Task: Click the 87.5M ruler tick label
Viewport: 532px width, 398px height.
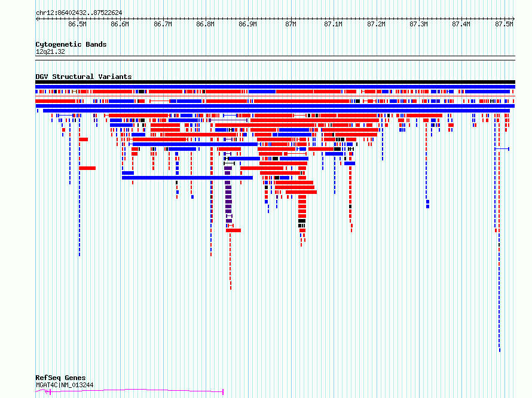Action: (x=504, y=24)
